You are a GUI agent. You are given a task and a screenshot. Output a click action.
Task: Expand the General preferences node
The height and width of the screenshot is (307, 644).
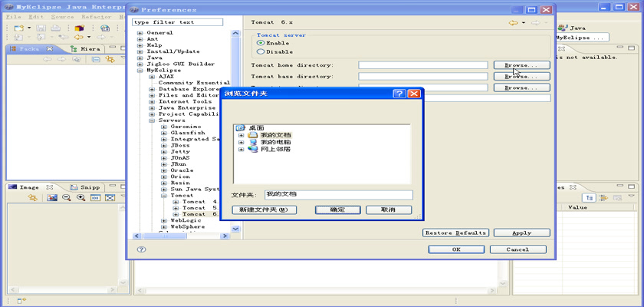click(x=140, y=32)
